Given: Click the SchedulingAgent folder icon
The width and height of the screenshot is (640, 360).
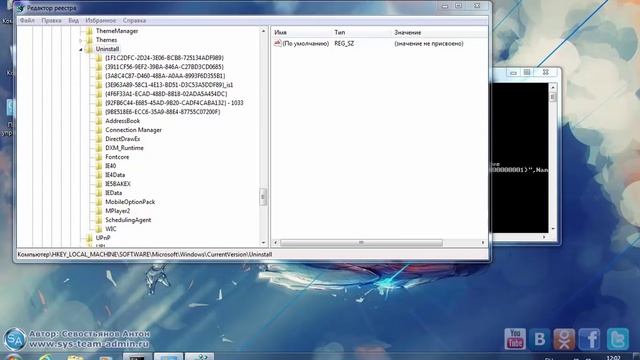Looking at the screenshot, I should [x=99, y=220].
